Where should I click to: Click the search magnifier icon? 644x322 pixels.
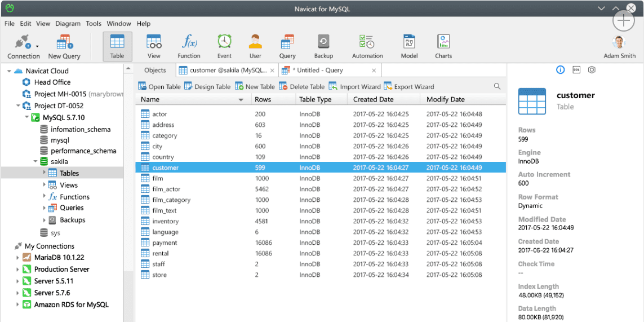[497, 86]
